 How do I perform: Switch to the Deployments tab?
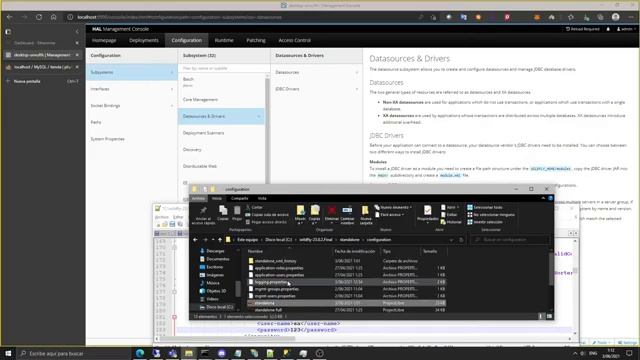(x=144, y=40)
